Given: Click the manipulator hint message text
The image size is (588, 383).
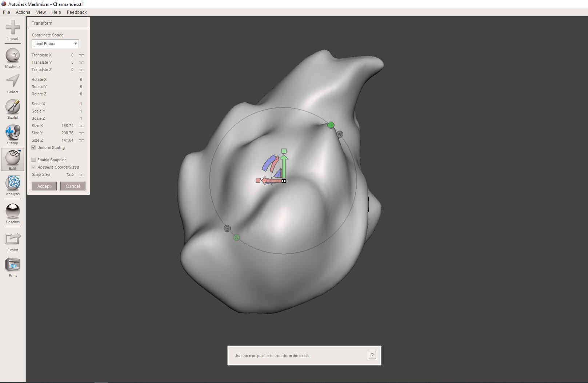Looking at the screenshot, I should [272, 356].
